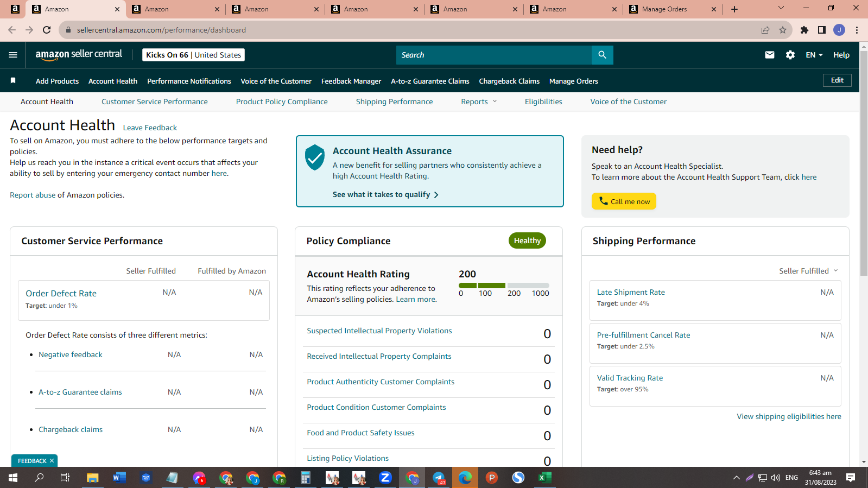Click the Account Health Rating progress bar

504,286
